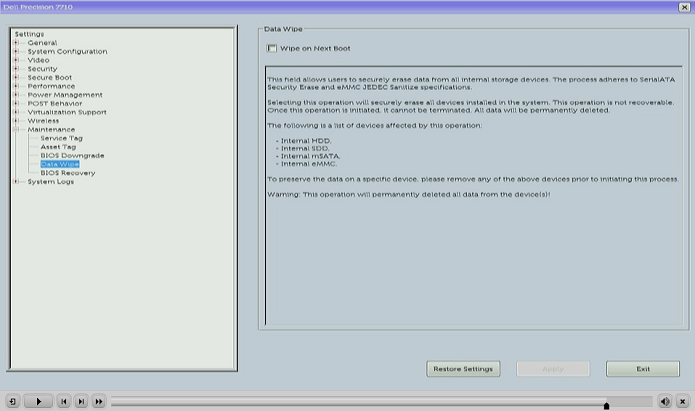Click the Restore Settings button
This screenshot has height=411, width=695.
[463, 369]
